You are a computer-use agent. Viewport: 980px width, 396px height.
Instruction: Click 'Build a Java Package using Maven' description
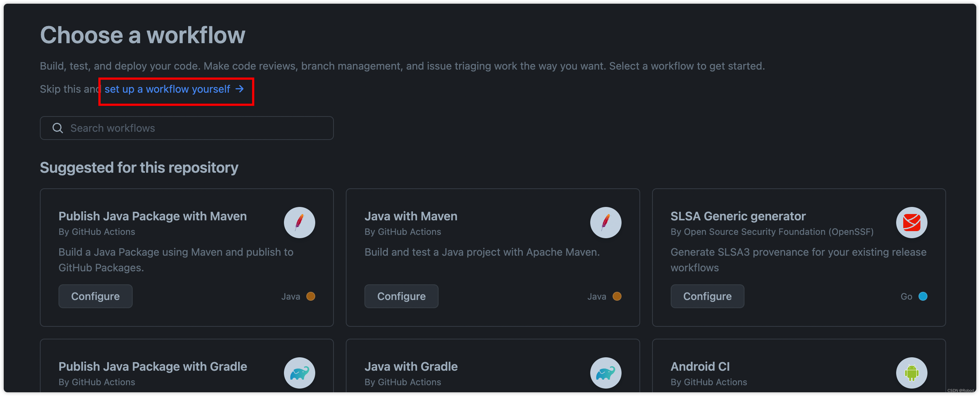pos(176,260)
